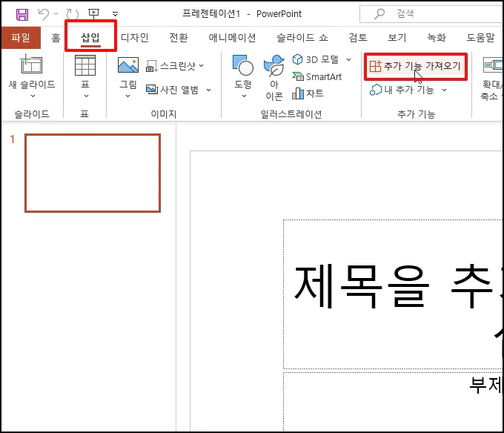
Task: Open the 전환 tab
Action: click(x=179, y=38)
